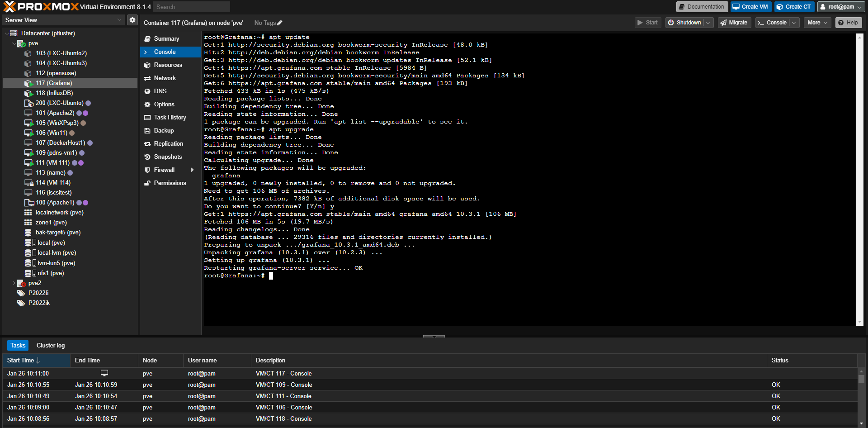Select container 103 (LXC-Ubunto2)

(x=61, y=53)
